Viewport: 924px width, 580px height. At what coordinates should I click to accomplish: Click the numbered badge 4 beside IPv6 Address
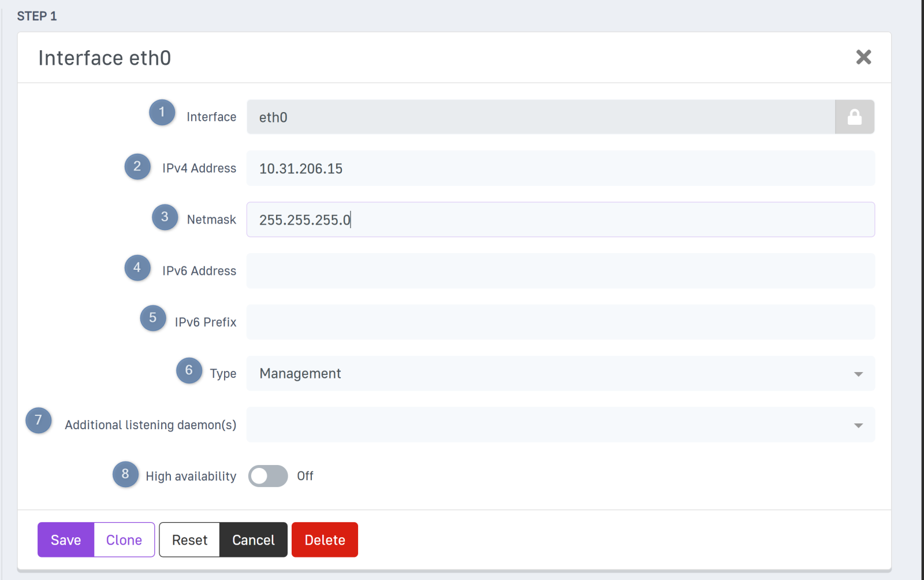(137, 268)
